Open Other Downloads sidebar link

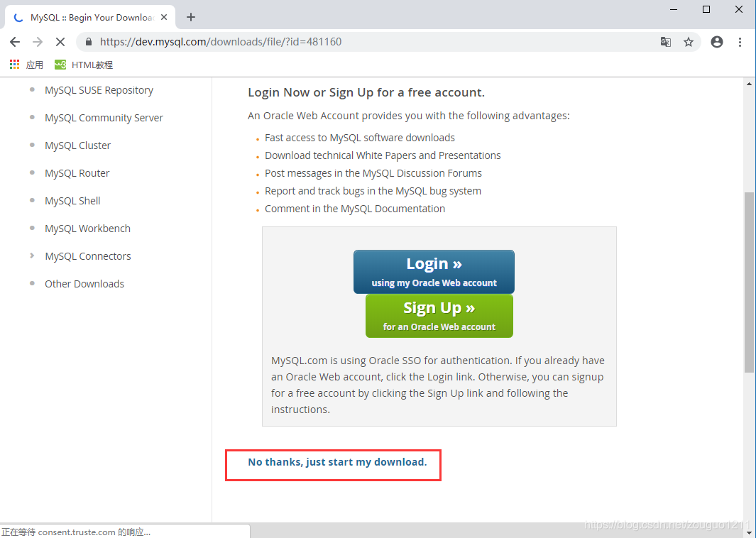pos(84,284)
